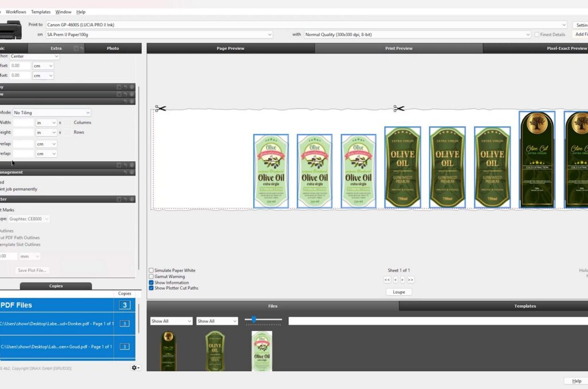Adjust the thumbnail size slider
Viewport: 588px width, 389px height.
254,320
